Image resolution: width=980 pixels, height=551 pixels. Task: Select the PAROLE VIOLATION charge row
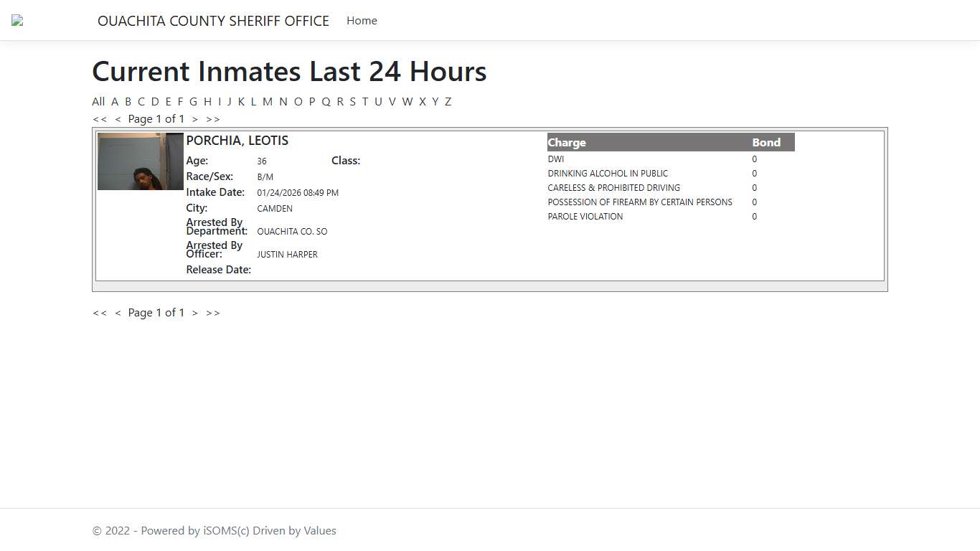[585, 216]
